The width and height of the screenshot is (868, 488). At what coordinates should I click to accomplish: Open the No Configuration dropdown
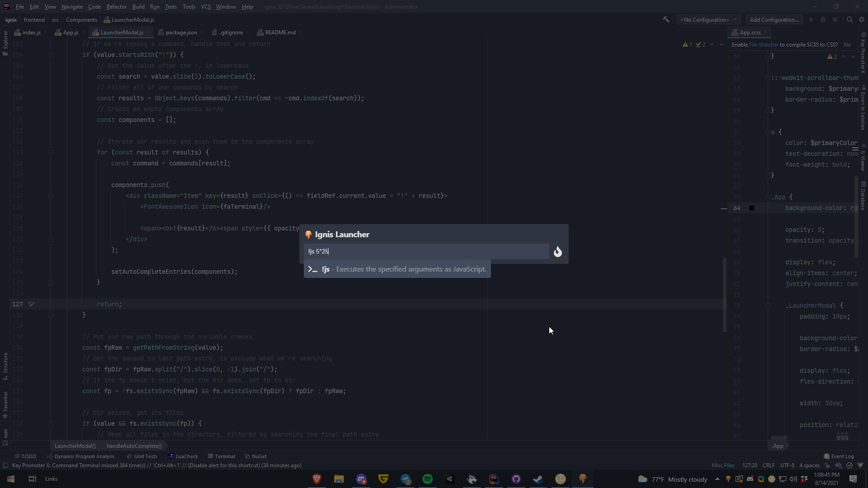(x=708, y=19)
